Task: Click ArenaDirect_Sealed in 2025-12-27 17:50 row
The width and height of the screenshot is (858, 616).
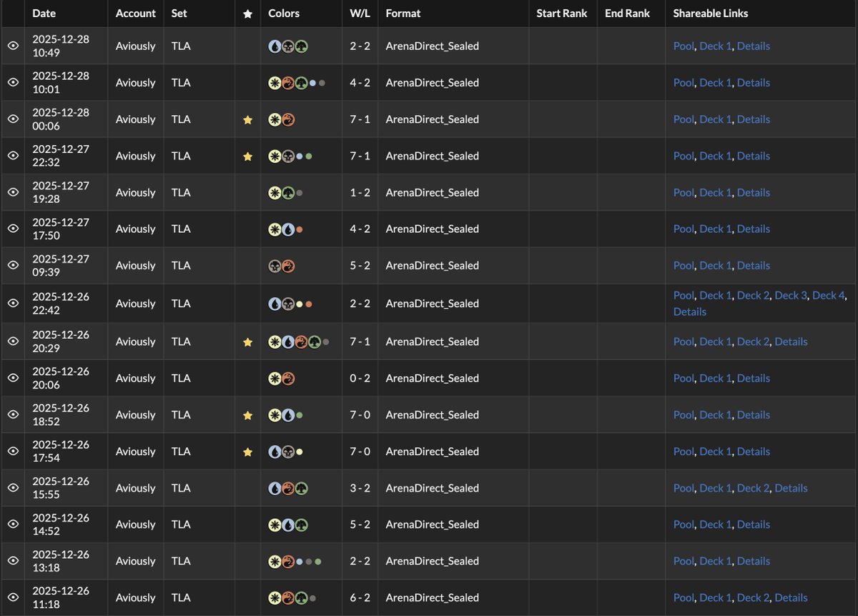Action: (432, 229)
